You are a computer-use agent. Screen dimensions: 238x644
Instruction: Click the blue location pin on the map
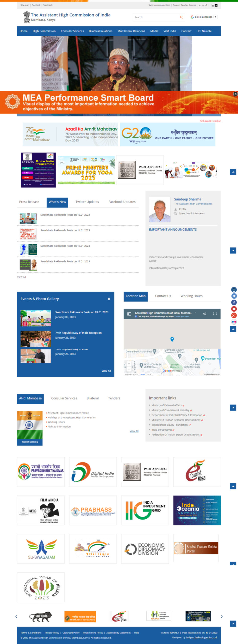[x=172, y=339]
